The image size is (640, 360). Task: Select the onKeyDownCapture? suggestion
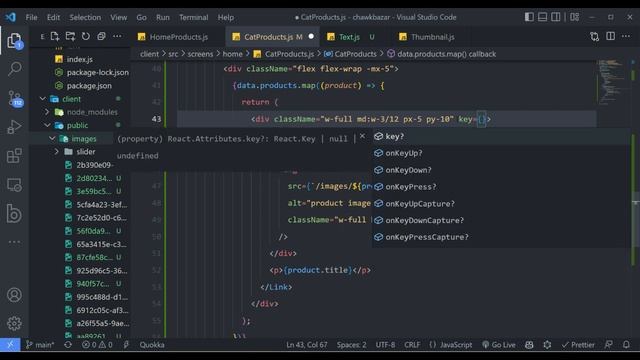501,220
